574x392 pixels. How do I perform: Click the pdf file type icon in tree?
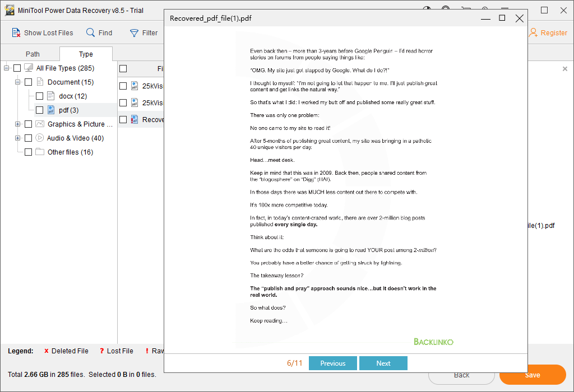click(51, 110)
